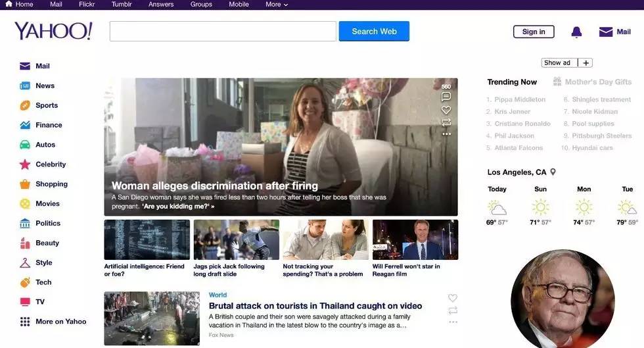Click the Sports basketball icon

click(x=25, y=105)
